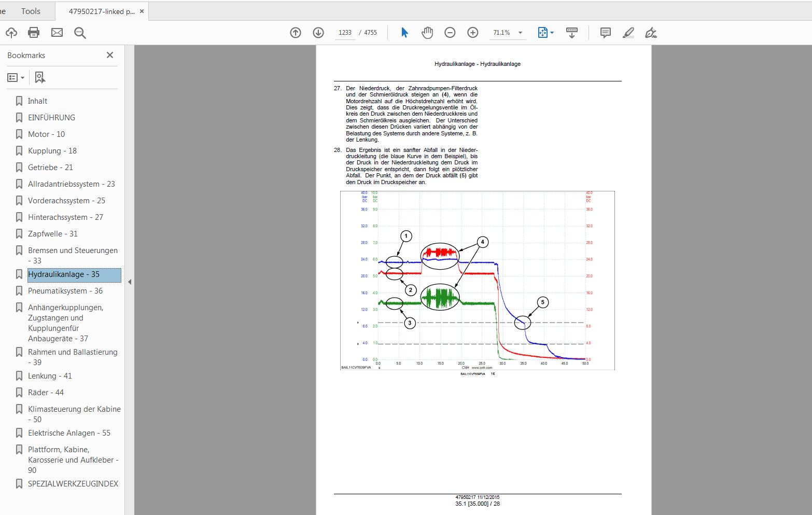Viewport: 812px width, 515px height.
Task: Jump to Getriebe - 21 bookmark
Action: click(x=50, y=168)
